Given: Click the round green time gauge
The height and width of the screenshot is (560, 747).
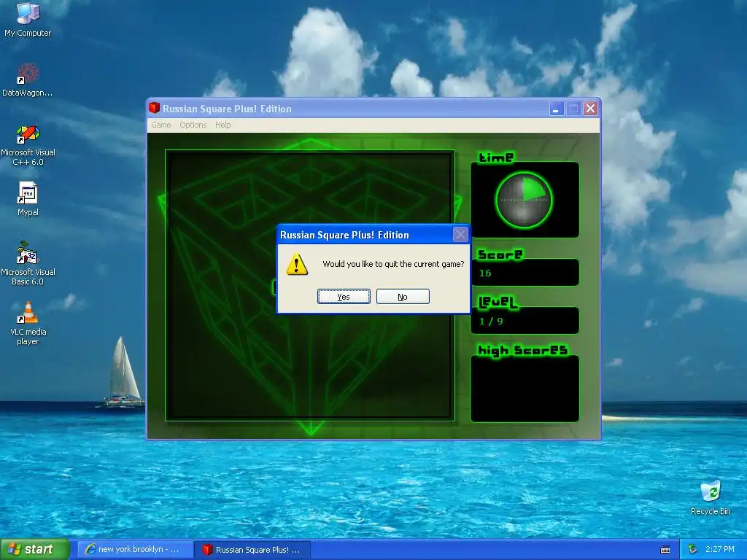Looking at the screenshot, I should (x=524, y=200).
